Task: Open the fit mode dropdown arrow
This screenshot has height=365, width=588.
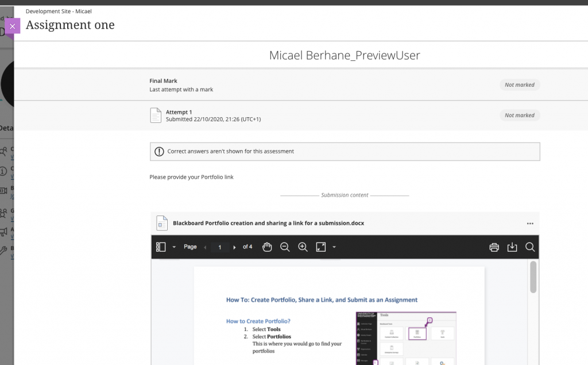Action: (x=334, y=247)
